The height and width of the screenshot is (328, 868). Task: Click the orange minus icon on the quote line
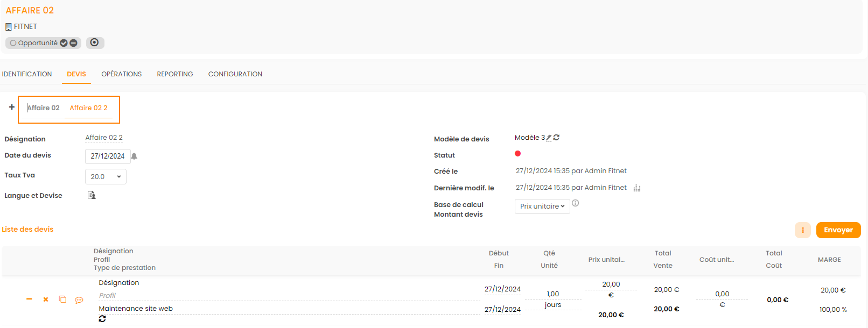(x=29, y=299)
